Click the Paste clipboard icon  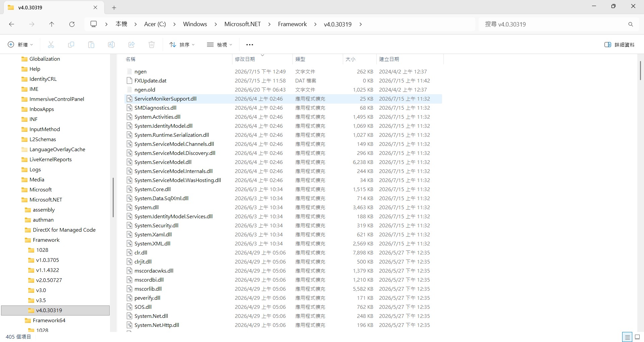(x=91, y=45)
